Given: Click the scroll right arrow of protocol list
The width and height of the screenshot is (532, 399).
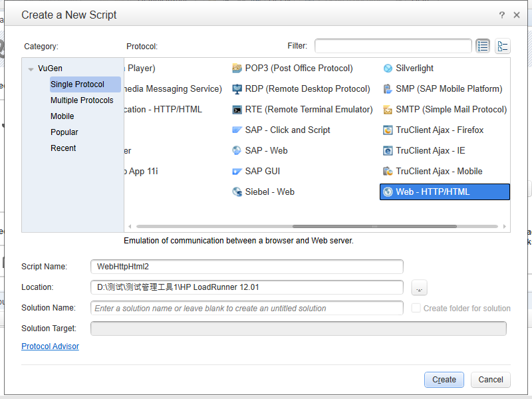Looking at the screenshot, I should click(505, 226).
